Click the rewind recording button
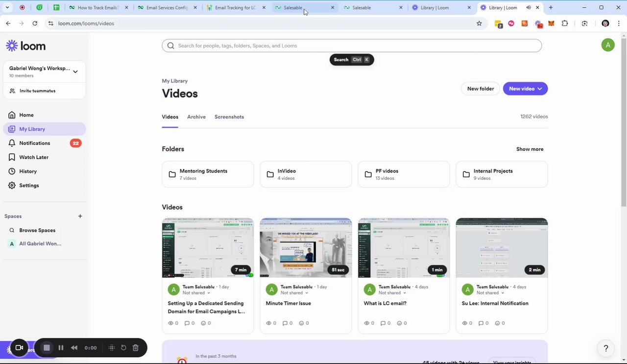The image size is (627, 364). pyautogui.click(x=74, y=348)
